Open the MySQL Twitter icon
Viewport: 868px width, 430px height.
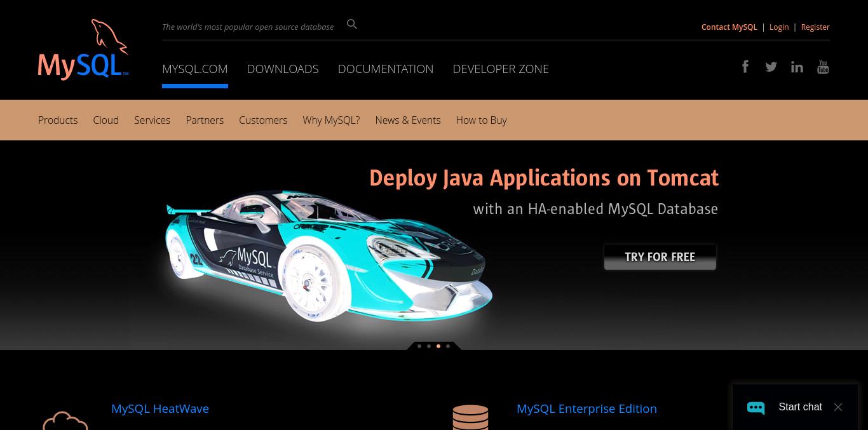click(771, 67)
